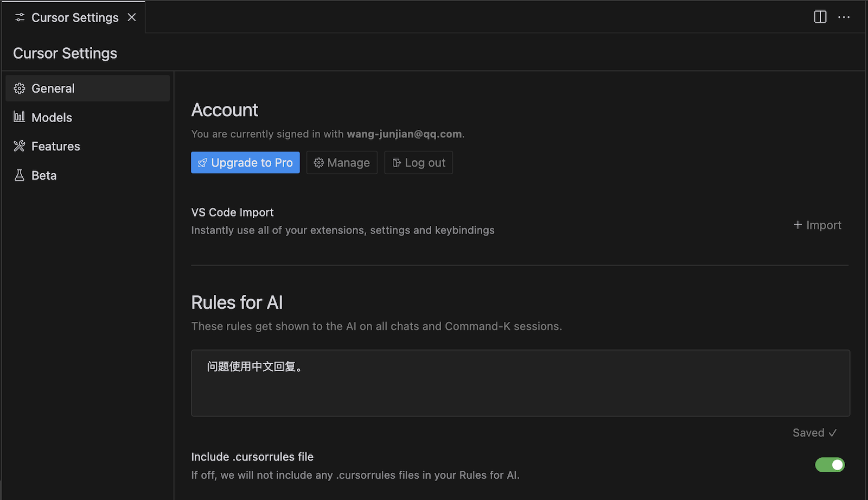Viewport: 868px width, 500px height.
Task: Select the Beta flask icon
Action: 20,175
